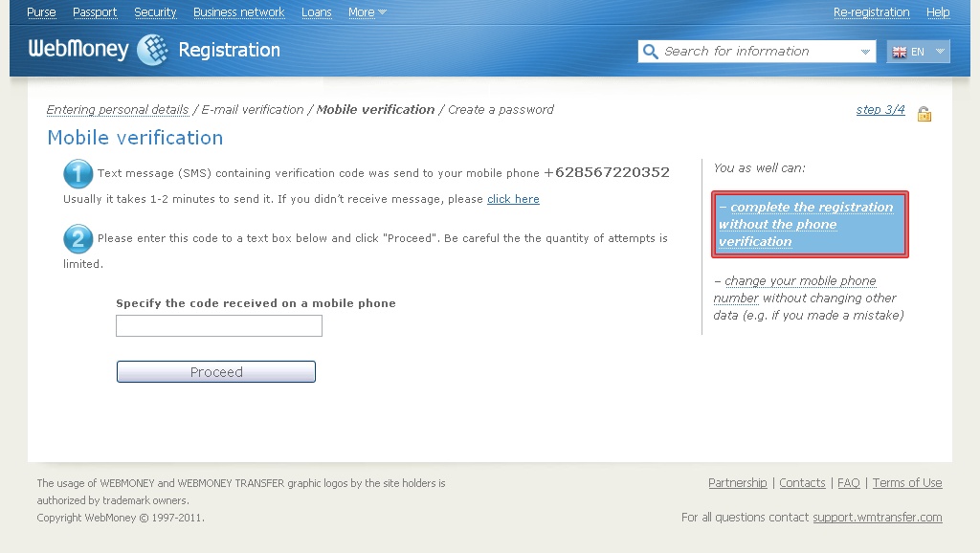980x553 pixels.
Task: Open the Passport menu item
Action: [x=95, y=11]
